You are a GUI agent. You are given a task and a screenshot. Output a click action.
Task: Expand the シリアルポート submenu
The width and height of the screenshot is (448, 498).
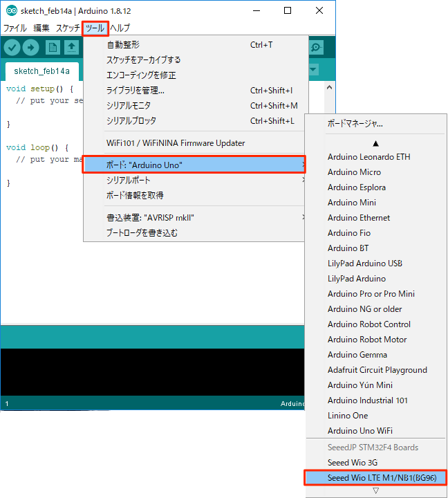(194, 180)
